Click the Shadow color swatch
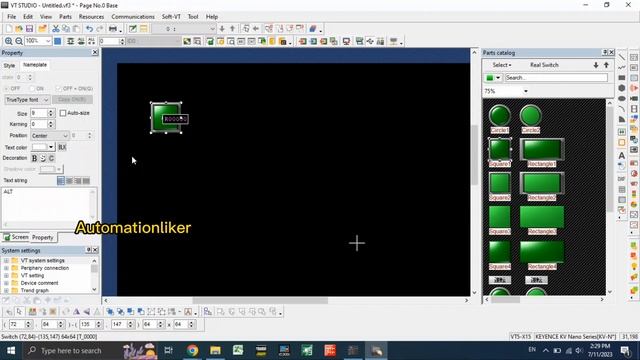The height and width of the screenshot is (360, 640). (47, 169)
